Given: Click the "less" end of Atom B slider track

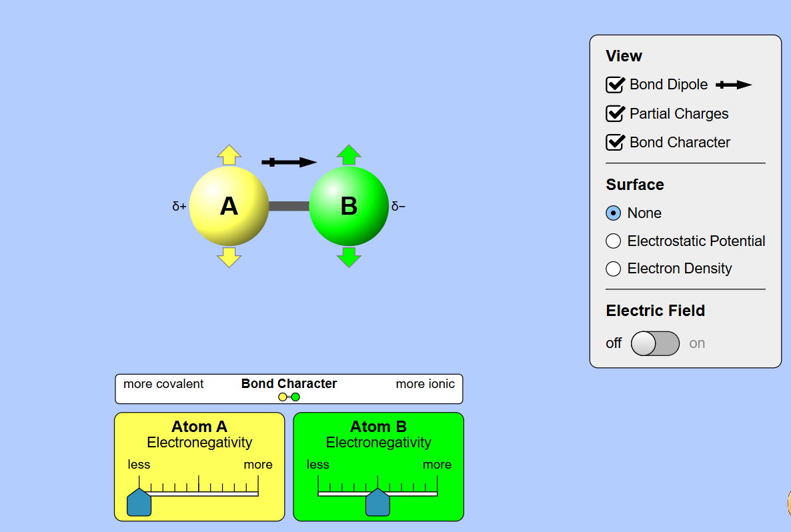Looking at the screenshot, I should click(319, 494).
